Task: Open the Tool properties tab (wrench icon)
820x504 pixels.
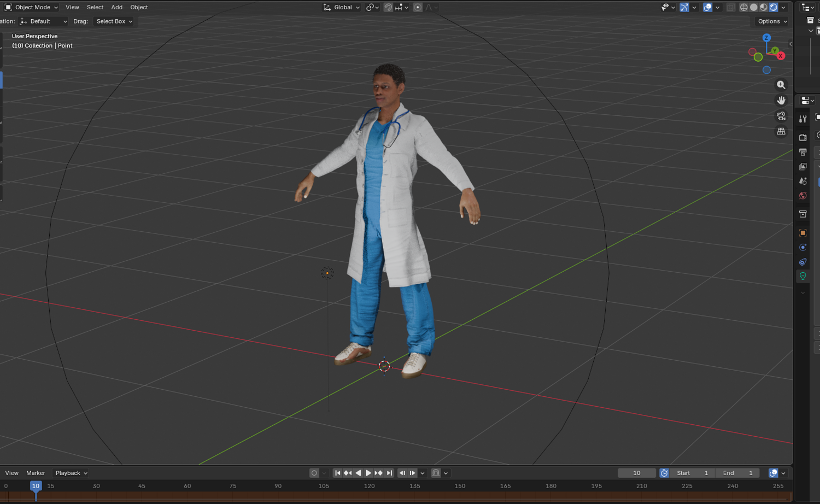Action: pos(803,119)
